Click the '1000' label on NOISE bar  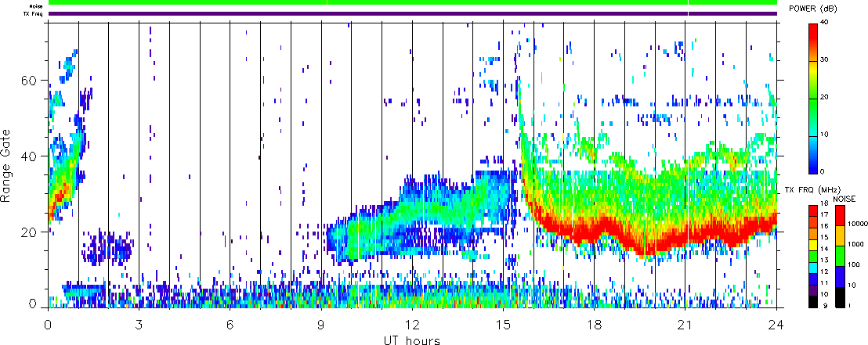tap(855, 243)
